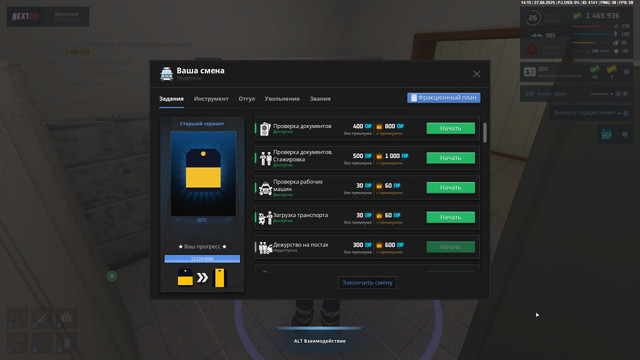Click Закончить смену to end shift
The width and height of the screenshot is (640, 360).
367,282
